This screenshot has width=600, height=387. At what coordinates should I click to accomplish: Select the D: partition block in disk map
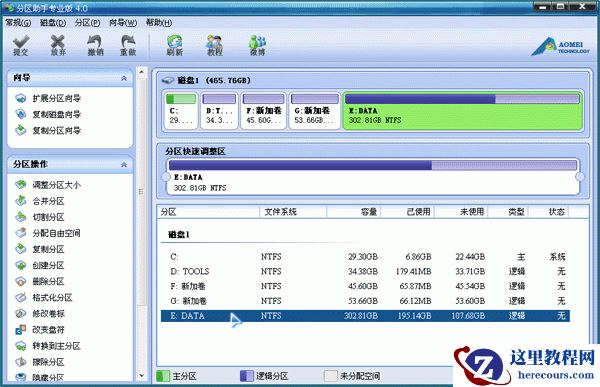click(x=219, y=110)
